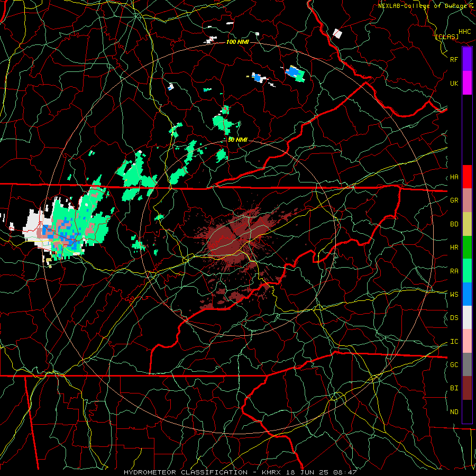Click the IC pink legend swatch
This screenshot has width=476, height=476.
467,341
